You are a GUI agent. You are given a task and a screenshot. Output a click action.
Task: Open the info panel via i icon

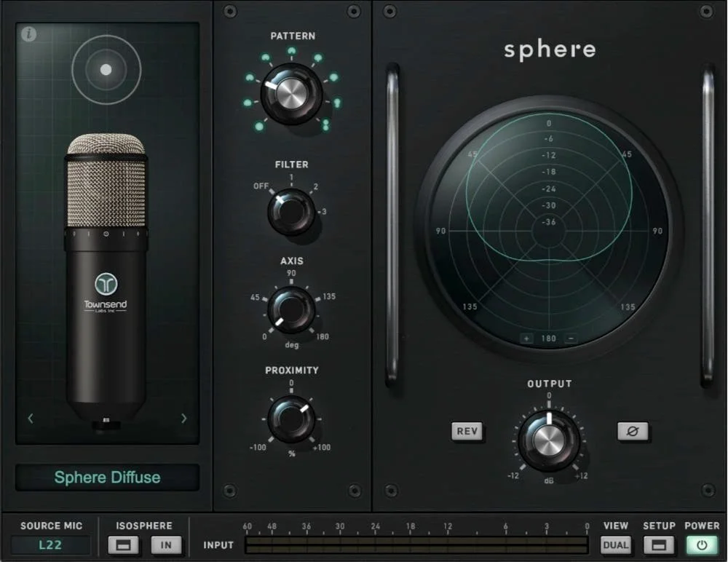point(29,33)
